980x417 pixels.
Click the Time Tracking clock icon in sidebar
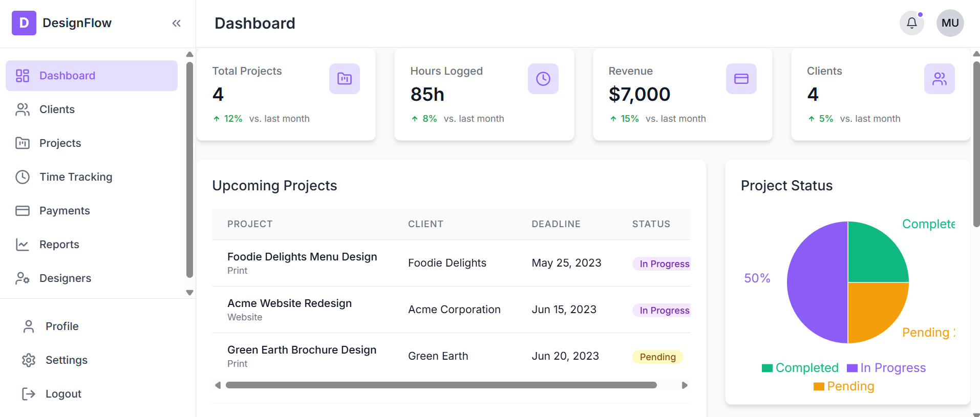23,177
